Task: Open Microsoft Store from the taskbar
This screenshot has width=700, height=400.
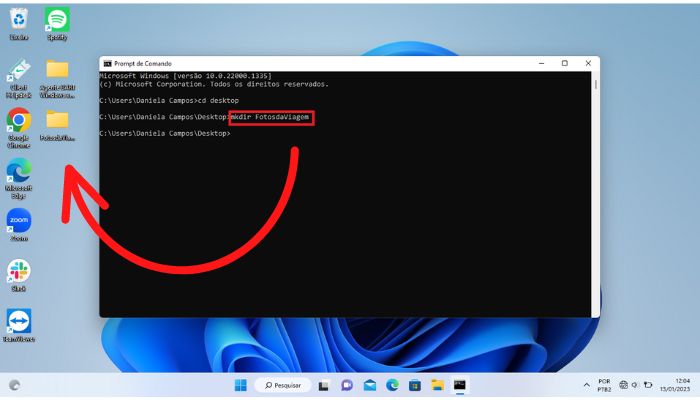Action: (415, 385)
